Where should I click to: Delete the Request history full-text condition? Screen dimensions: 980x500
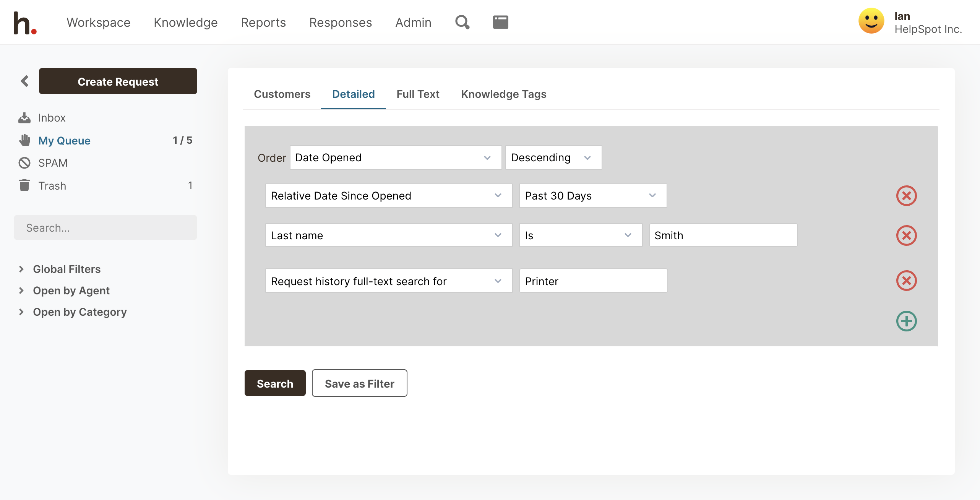pyautogui.click(x=906, y=281)
